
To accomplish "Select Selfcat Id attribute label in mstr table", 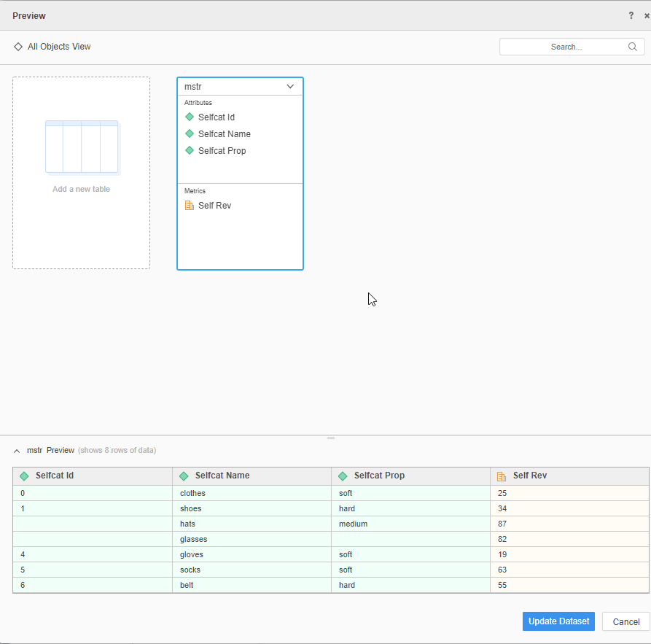I will 217,117.
